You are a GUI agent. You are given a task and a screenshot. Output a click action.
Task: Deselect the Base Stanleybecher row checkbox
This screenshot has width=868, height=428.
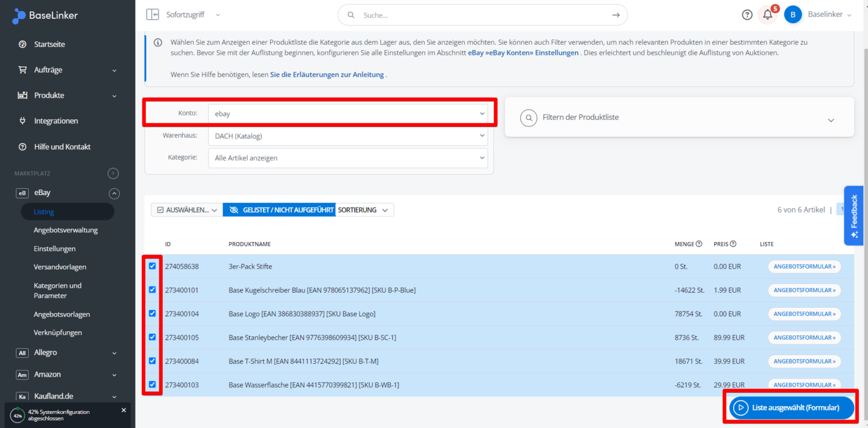[152, 337]
